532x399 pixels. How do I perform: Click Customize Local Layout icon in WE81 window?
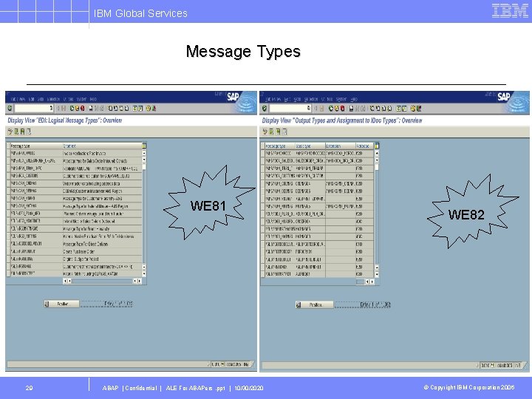(154, 108)
